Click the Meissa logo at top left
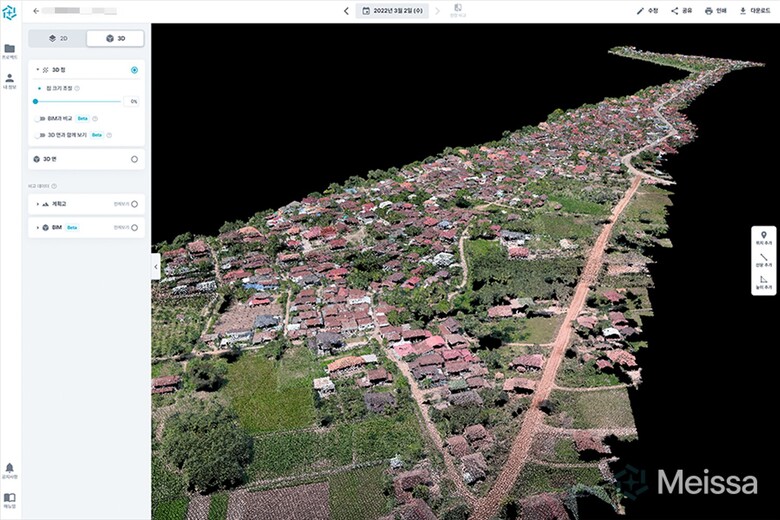 coord(10,11)
